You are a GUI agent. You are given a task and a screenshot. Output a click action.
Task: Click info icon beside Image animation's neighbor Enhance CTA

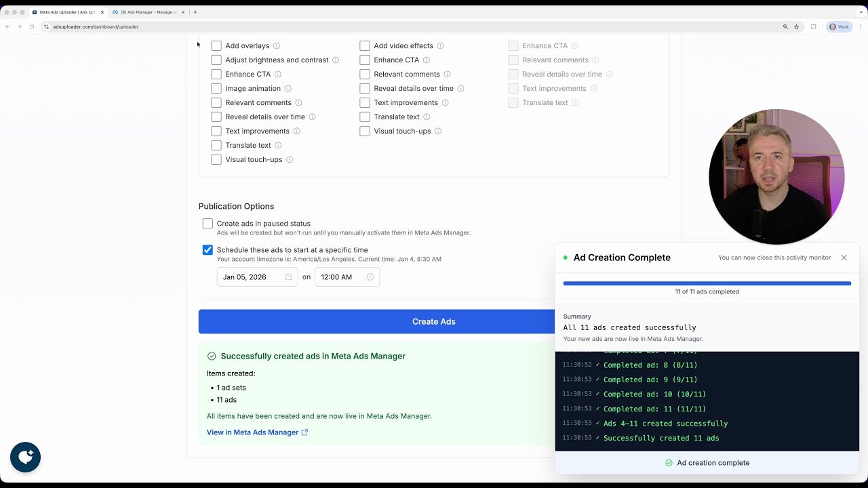pos(277,75)
